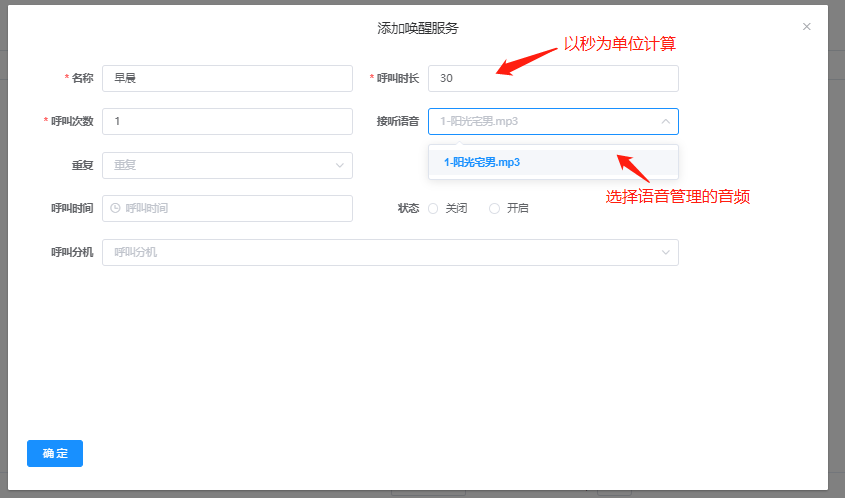Click the down arrow in 呼叫分机 selector
Viewport: 845px width, 498px height.
click(665, 252)
